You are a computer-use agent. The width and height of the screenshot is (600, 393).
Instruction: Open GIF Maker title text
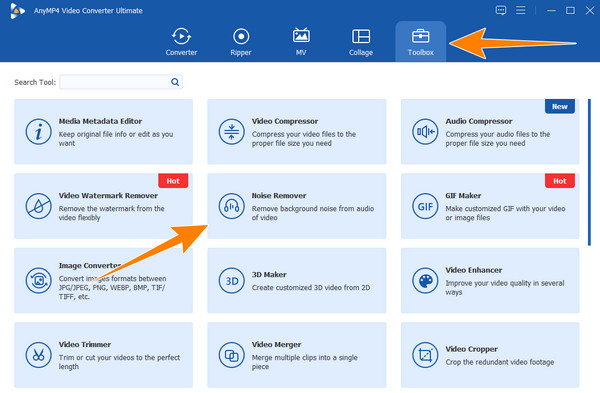pos(463,196)
